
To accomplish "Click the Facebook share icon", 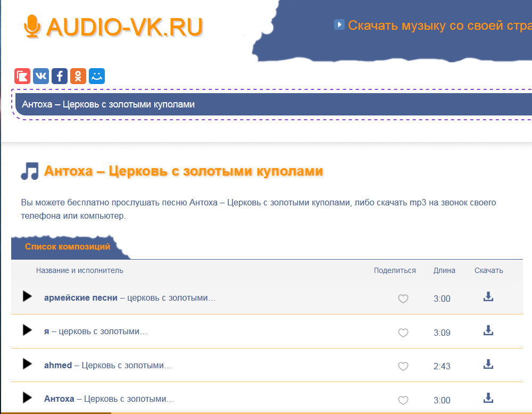I will 59,76.
